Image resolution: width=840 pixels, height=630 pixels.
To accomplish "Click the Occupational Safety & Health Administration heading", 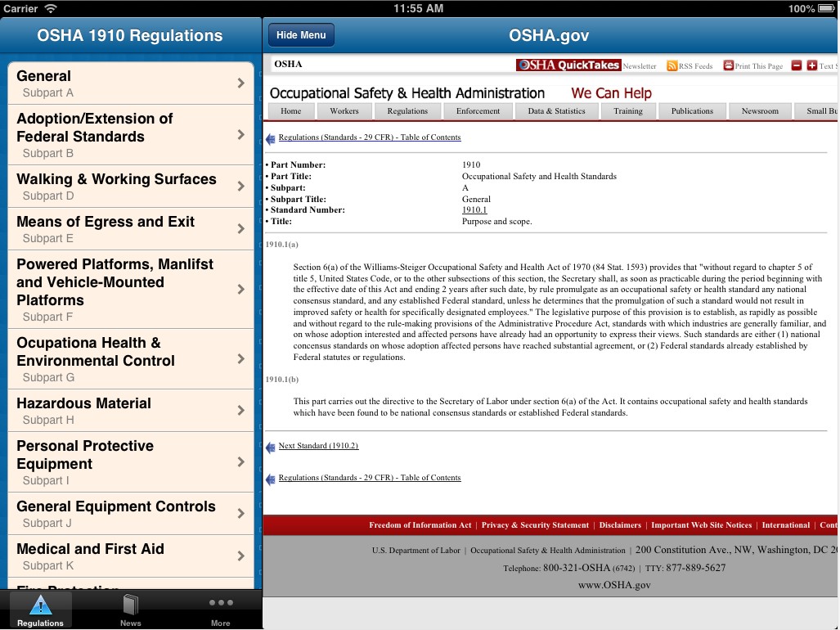I will pyautogui.click(x=407, y=93).
